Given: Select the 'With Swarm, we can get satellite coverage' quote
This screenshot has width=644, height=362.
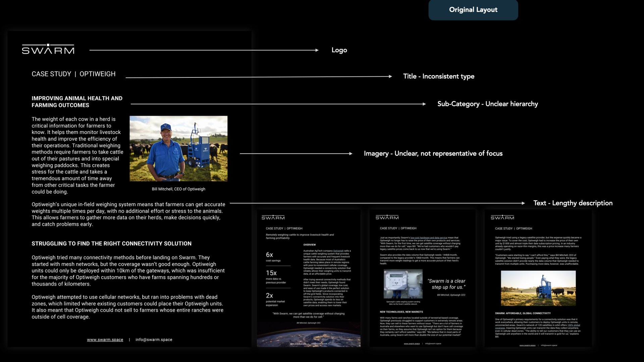Looking at the screenshot, I should point(308,315).
